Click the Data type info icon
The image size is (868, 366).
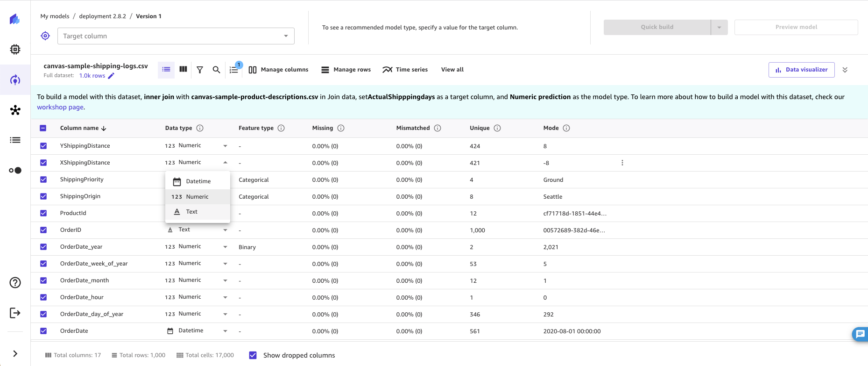200,128
